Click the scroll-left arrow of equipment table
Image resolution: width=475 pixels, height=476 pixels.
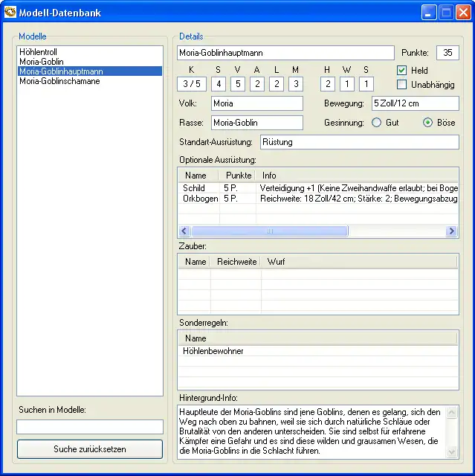(184, 231)
